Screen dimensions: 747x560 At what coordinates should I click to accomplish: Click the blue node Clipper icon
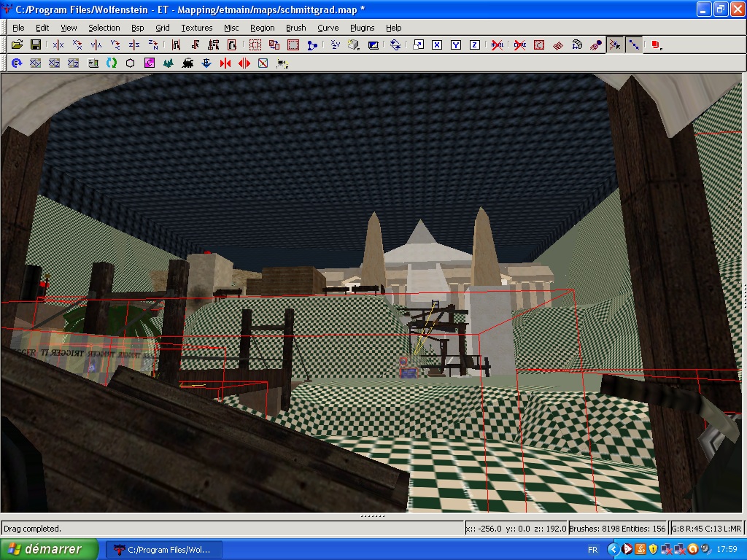(x=312, y=44)
